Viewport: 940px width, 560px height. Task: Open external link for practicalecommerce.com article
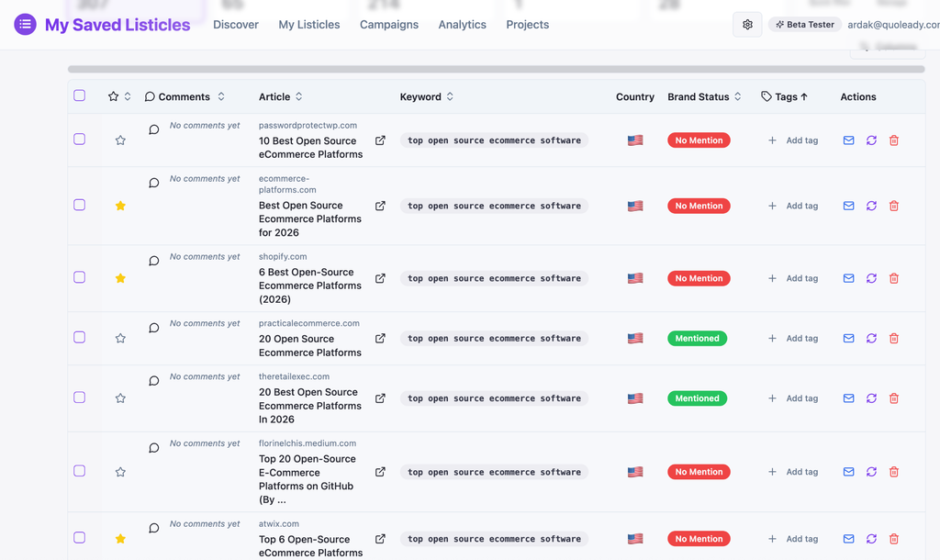click(x=380, y=338)
